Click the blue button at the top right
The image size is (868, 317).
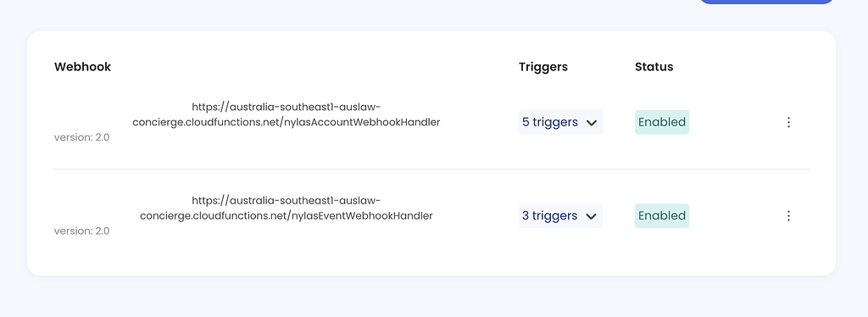pos(766,2)
